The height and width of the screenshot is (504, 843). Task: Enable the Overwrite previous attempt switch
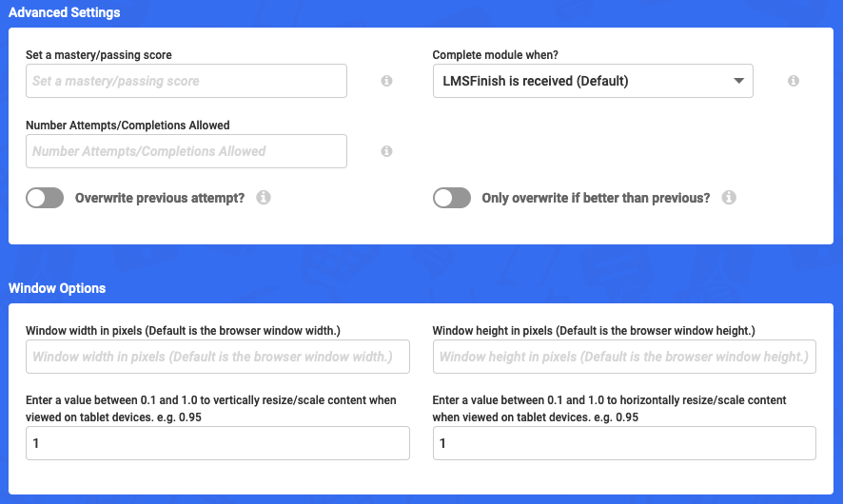tap(45, 198)
